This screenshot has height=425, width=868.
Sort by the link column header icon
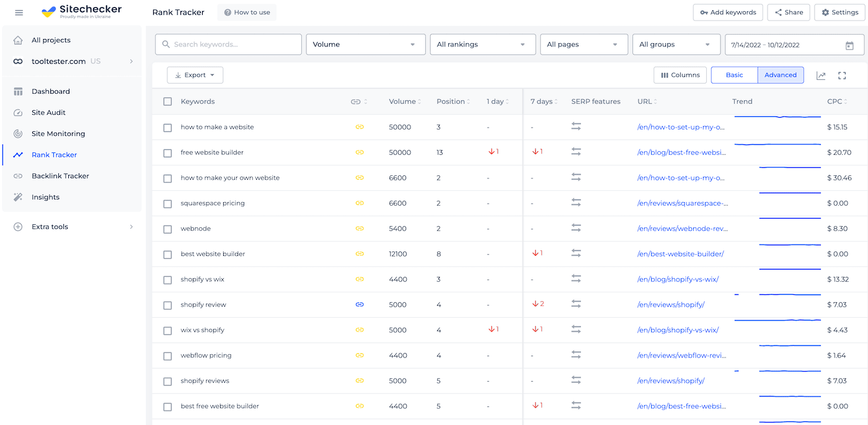coord(359,102)
